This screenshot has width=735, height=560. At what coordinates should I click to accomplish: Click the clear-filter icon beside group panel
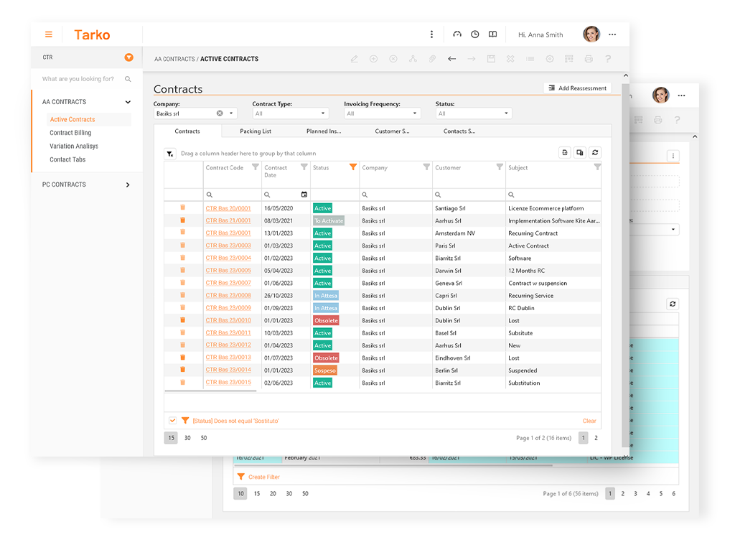(169, 153)
